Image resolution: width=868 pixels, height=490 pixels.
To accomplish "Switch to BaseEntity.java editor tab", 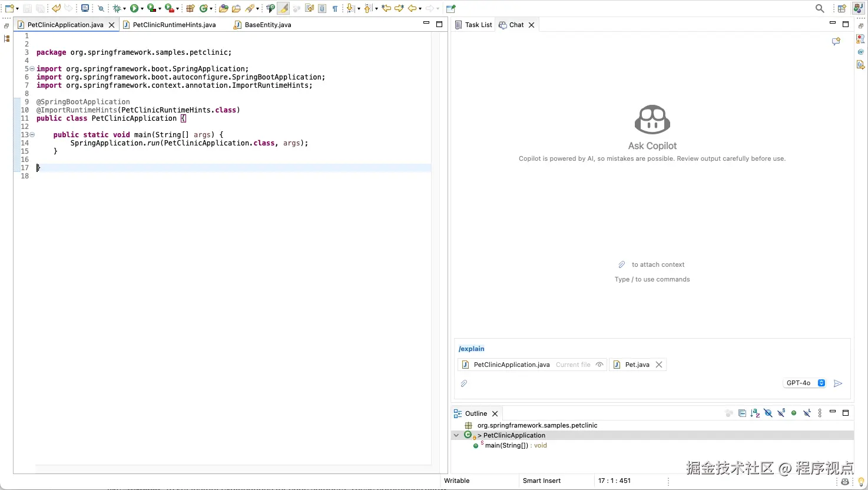I will [x=268, y=25].
